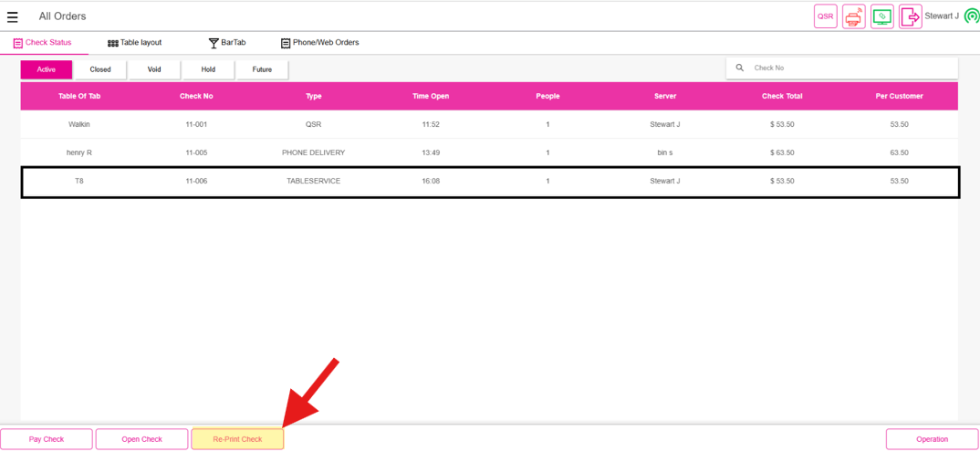This screenshot has height=452, width=980.
Task: Click the green connection signal icon
Action: pyautogui.click(x=971, y=16)
